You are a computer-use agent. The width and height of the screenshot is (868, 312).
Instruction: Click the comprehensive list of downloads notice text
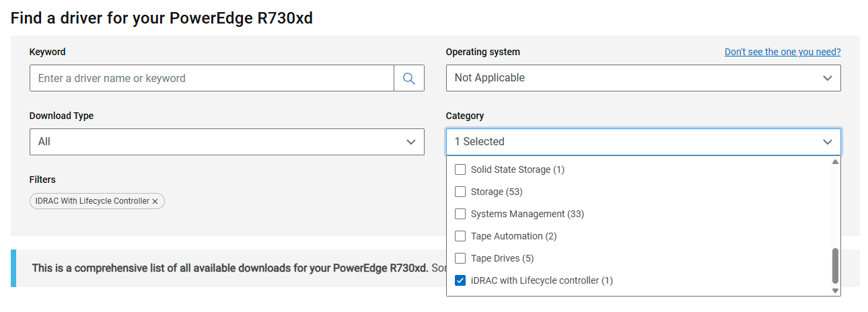click(x=239, y=268)
